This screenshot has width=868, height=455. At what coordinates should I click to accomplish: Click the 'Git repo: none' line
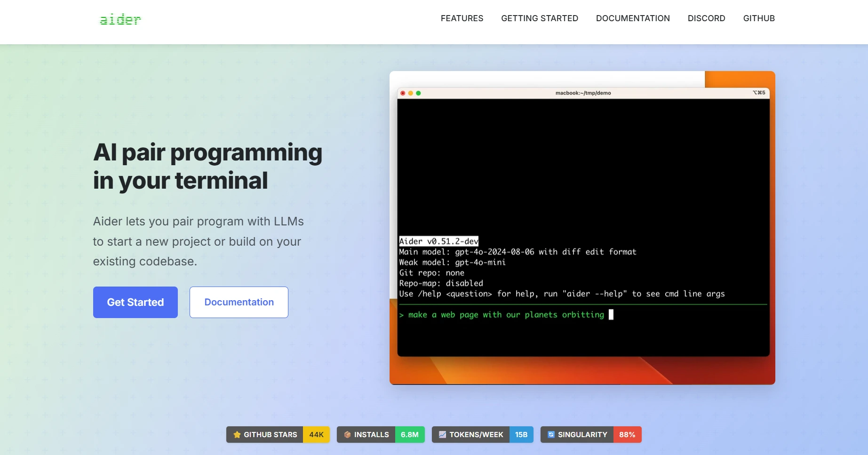click(x=431, y=273)
